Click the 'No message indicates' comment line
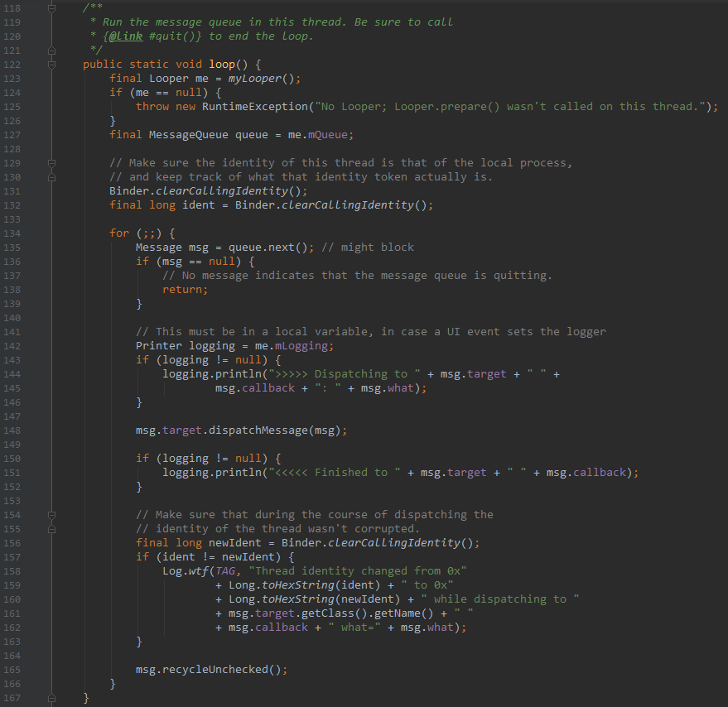The width and height of the screenshot is (728, 707). 357,276
